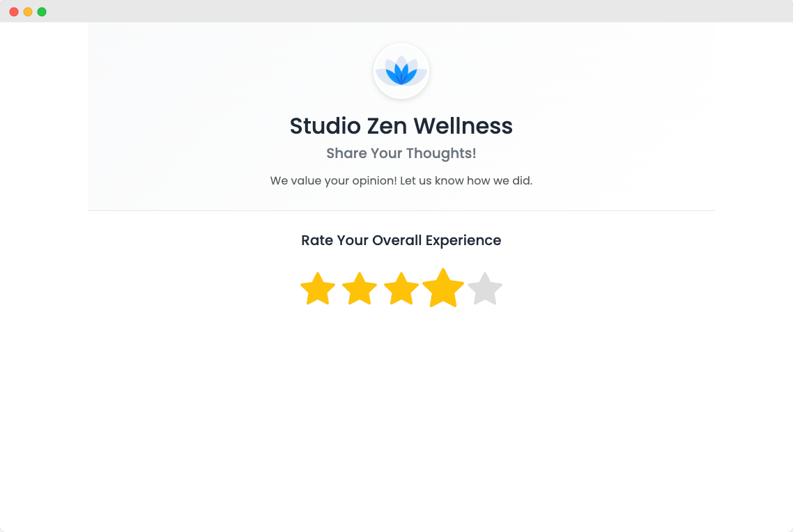Close the window with the red button
The height and width of the screenshot is (532, 793).
[x=14, y=12]
